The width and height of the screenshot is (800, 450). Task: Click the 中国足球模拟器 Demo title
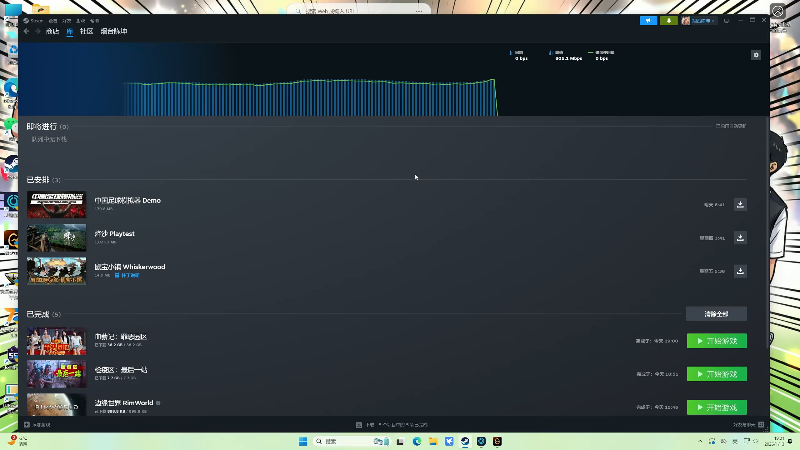(128, 201)
